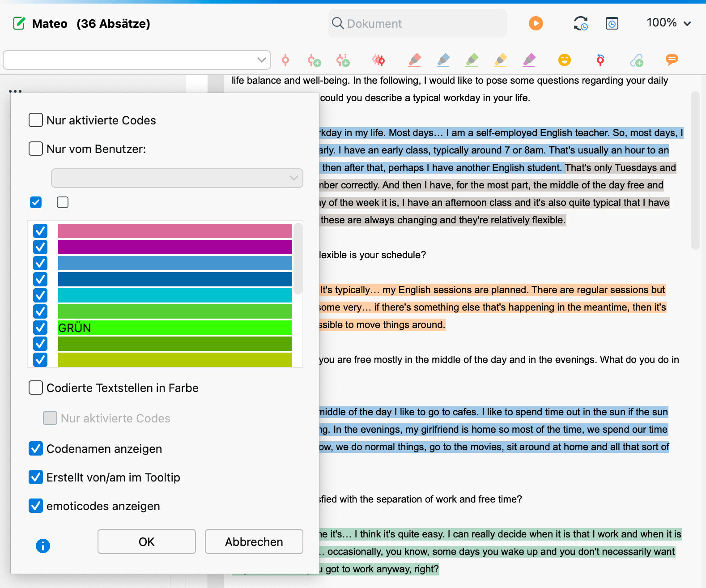The image size is (706, 588).
Task: Click the orange play button
Action: point(536,23)
